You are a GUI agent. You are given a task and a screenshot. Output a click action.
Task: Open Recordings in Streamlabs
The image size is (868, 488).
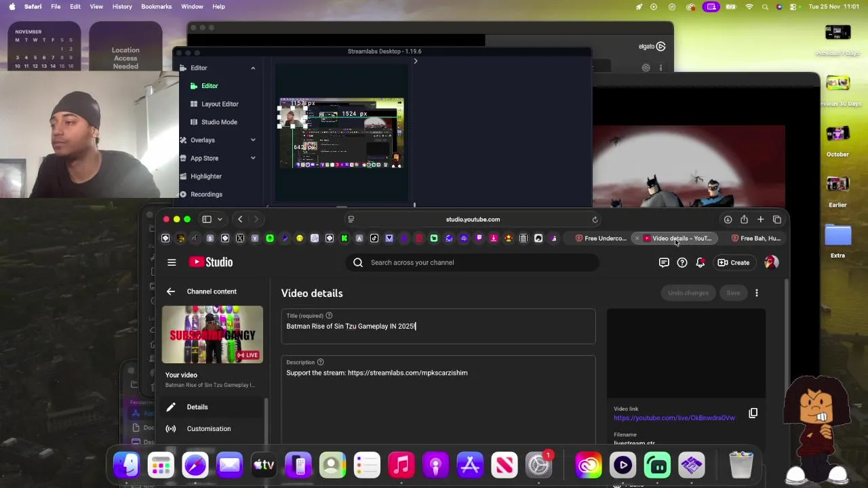[x=206, y=195]
